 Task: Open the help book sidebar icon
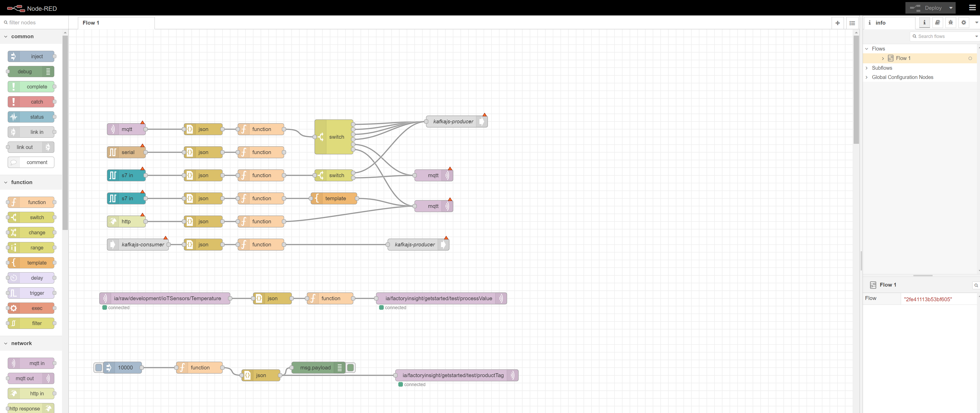tap(937, 23)
